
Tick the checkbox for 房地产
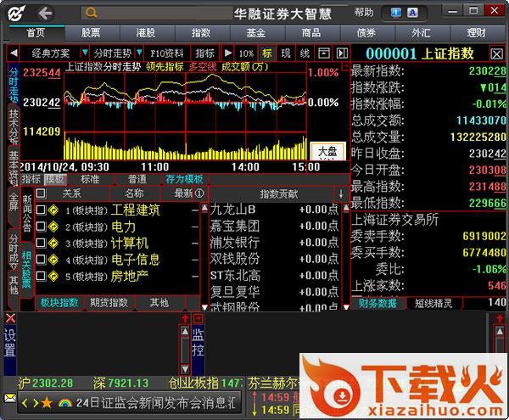tap(41, 277)
